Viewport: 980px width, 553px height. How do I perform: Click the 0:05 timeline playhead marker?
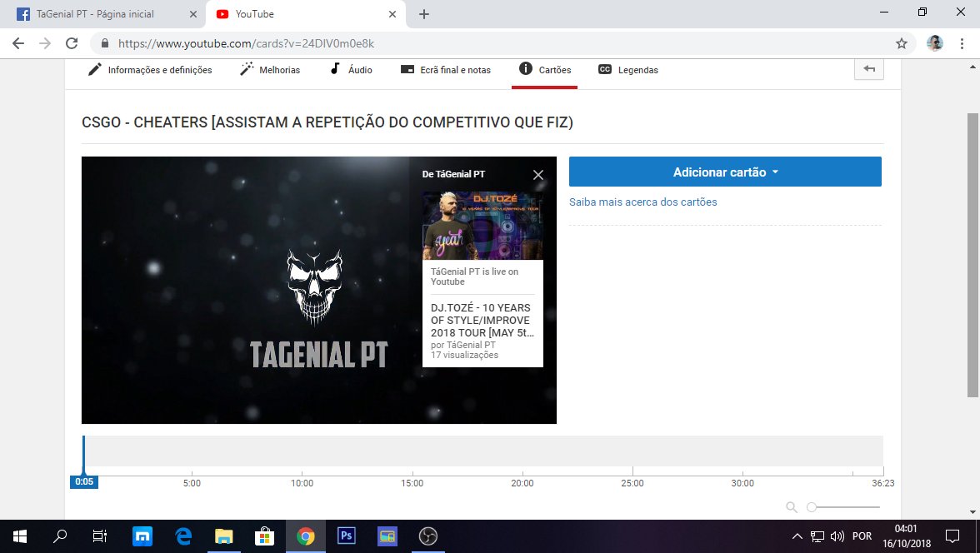83,481
